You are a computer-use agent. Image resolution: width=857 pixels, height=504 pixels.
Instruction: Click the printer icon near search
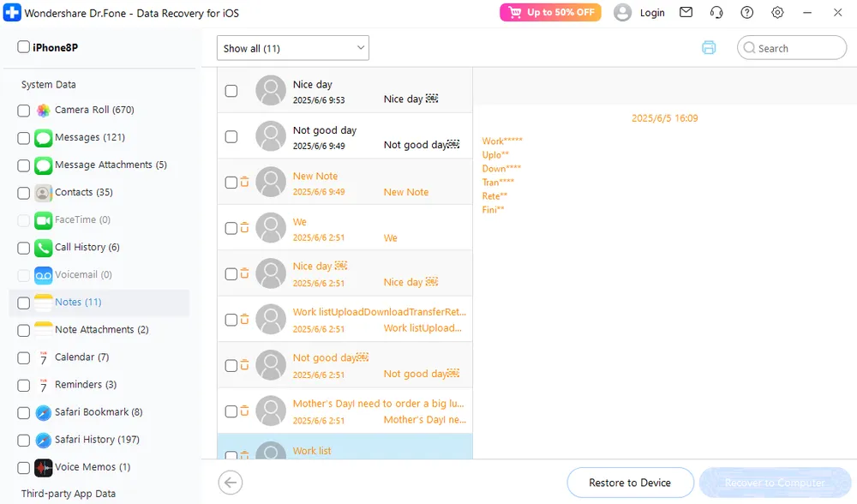[x=709, y=48]
